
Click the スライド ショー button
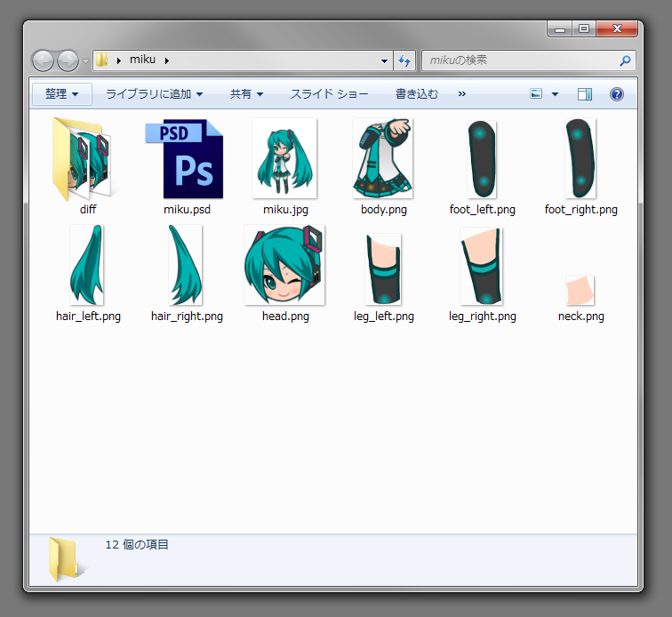[x=329, y=94]
